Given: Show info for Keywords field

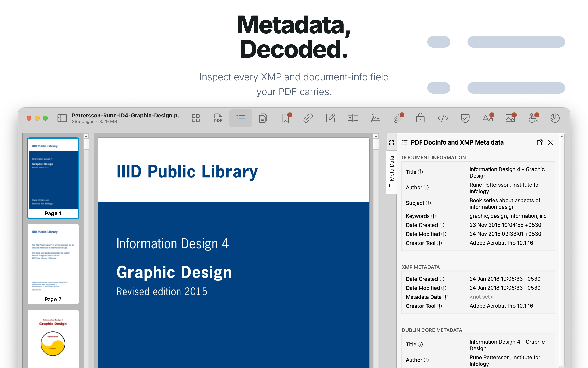Looking at the screenshot, I should point(433,216).
